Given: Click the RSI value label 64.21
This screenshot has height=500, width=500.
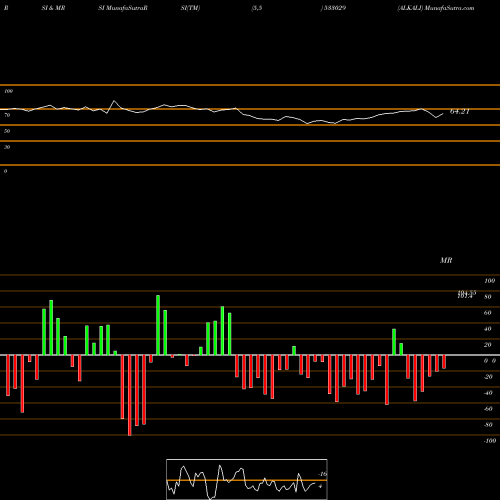Looking at the screenshot, I should coord(460,112).
